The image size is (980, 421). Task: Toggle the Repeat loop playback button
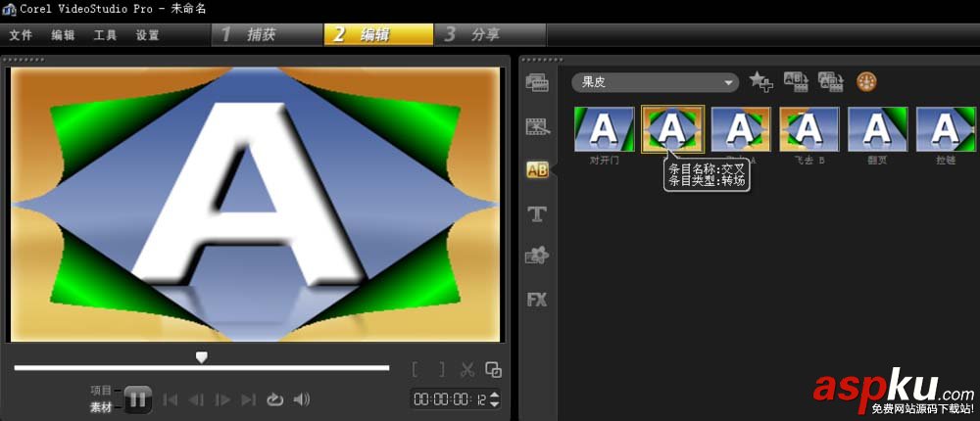click(275, 399)
